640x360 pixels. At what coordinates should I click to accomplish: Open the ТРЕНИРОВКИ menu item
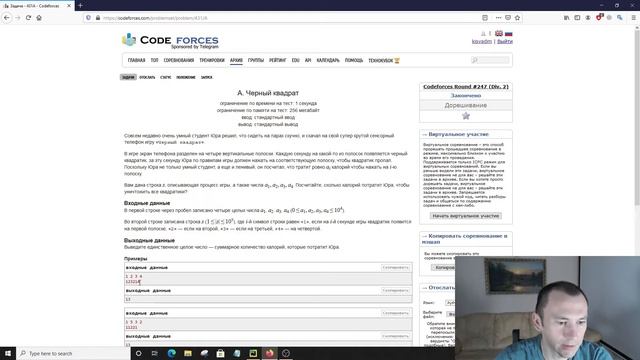point(212,60)
